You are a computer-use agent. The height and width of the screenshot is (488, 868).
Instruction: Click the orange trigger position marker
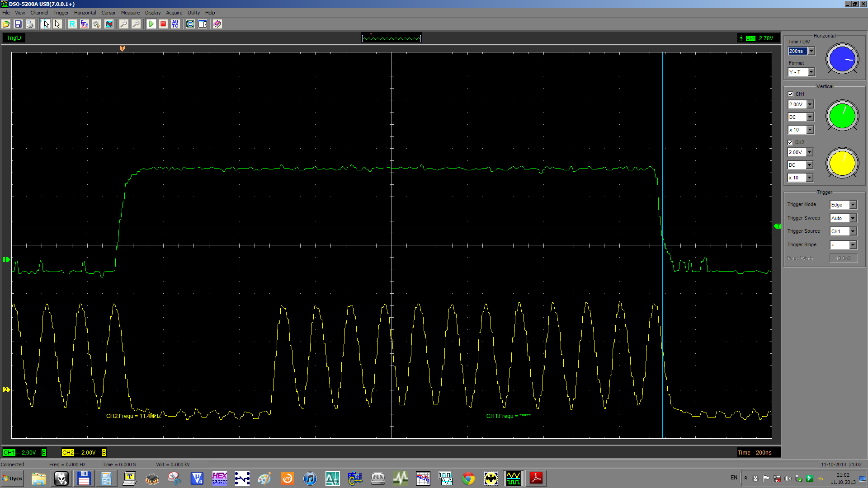click(x=122, y=48)
